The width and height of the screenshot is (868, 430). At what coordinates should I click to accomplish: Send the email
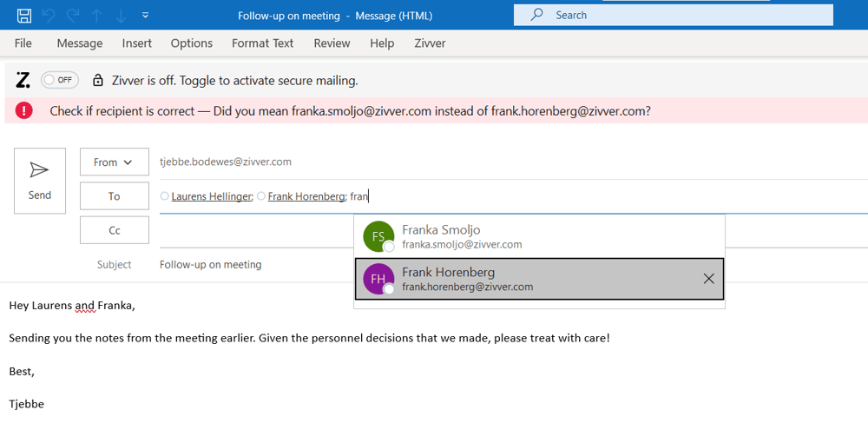[40, 181]
